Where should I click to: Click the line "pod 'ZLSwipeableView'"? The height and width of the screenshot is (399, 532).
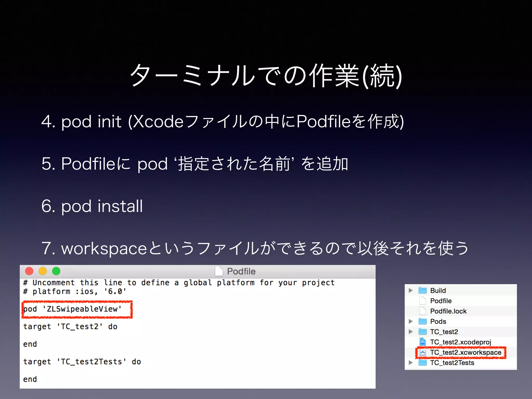click(x=72, y=309)
